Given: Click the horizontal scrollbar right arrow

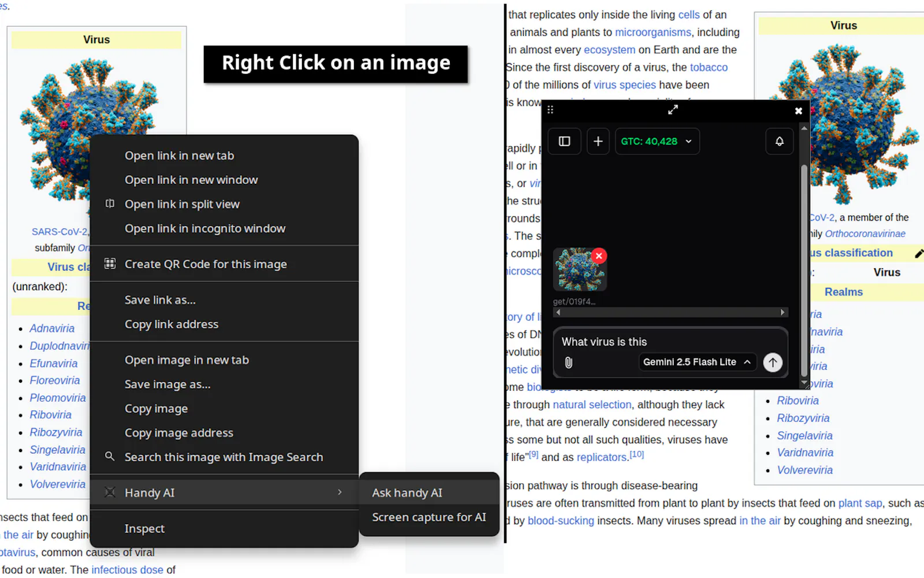Looking at the screenshot, I should tap(783, 312).
